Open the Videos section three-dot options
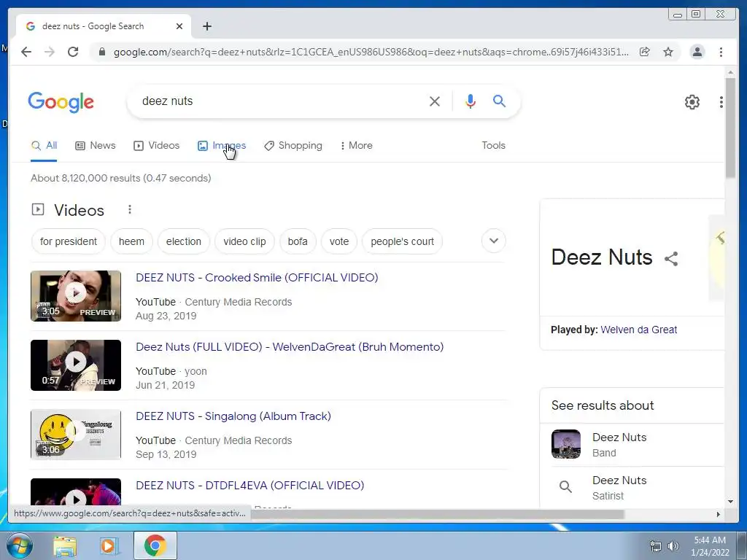This screenshot has width=747, height=560. click(x=130, y=209)
